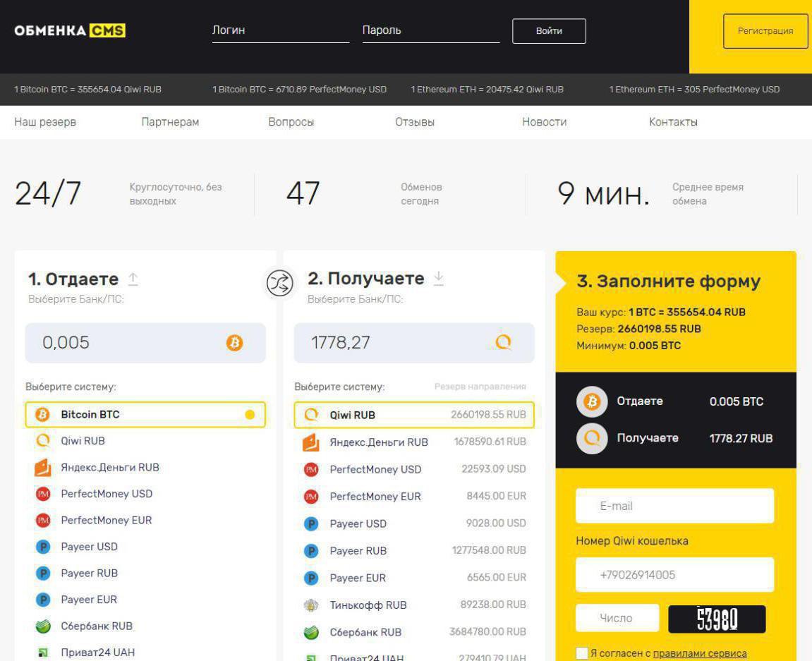Go to the Отзывы page
Image resolution: width=812 pixels, height=661 pixels.
pos(415,122)
